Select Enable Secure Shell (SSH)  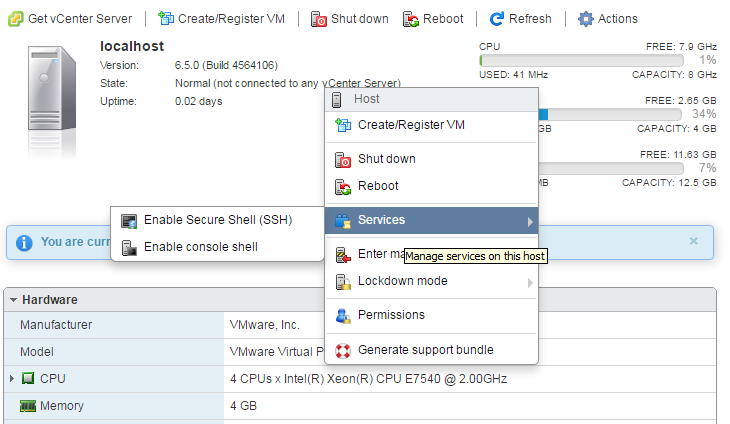(217, 220)
